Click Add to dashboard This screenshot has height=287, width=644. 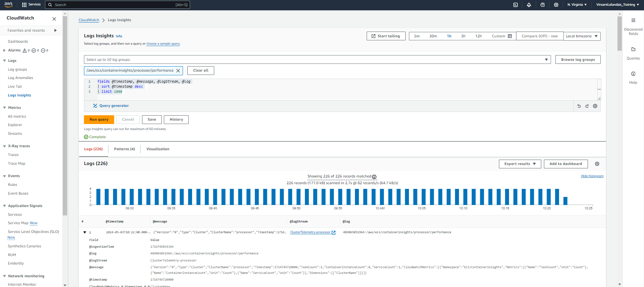566,164
